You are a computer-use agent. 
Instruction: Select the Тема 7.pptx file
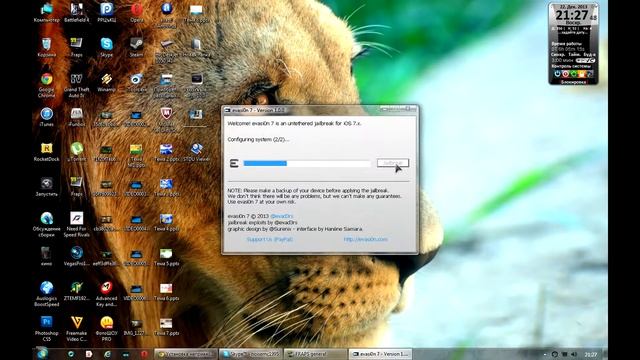pyautogui.click(x=166, y=326)
